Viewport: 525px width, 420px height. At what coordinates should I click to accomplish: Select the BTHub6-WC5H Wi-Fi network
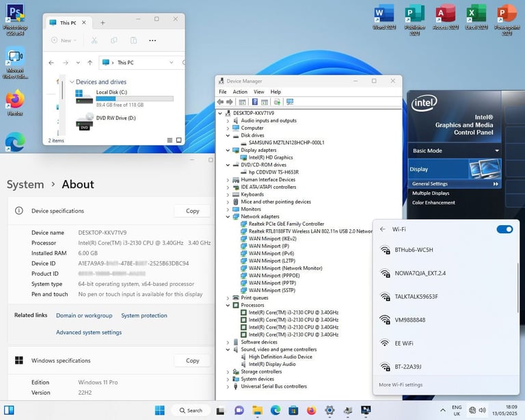[446, 250]
